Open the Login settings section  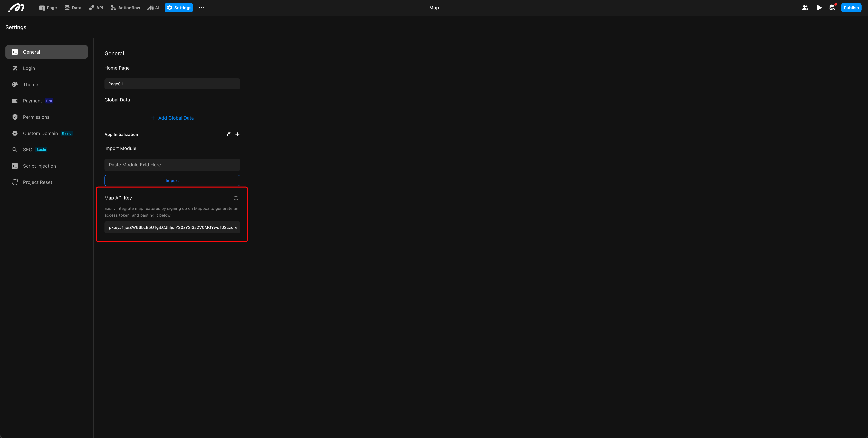click(46, 68)
